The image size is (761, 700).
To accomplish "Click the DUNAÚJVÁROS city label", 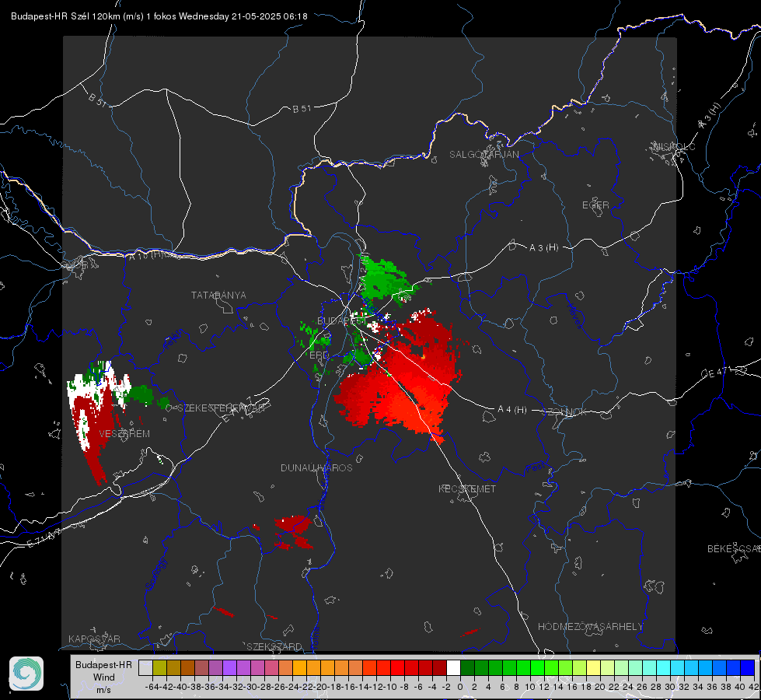I will pyautogui.click(x=316, y=467).
